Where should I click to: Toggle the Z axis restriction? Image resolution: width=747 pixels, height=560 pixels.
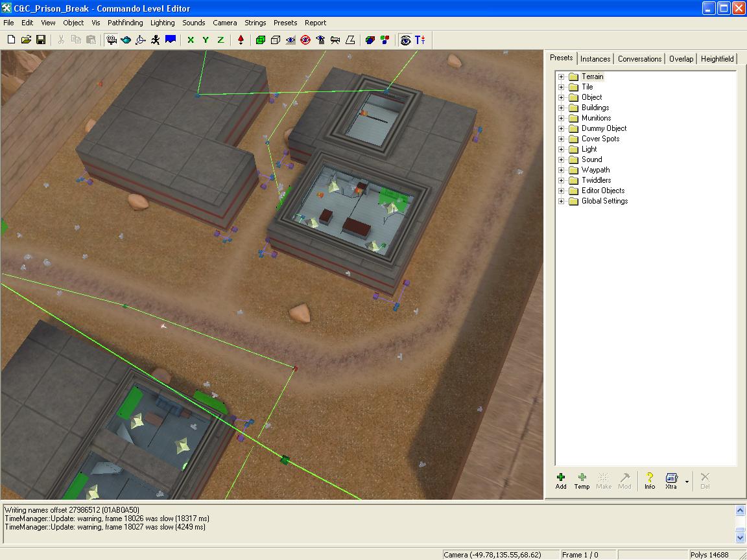pos(220,40)
